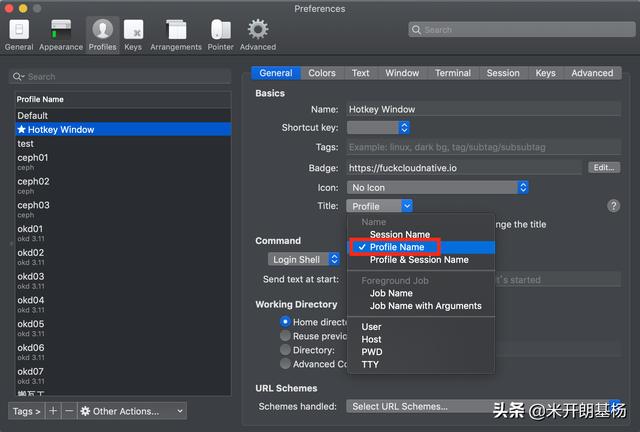The width and height of the screenshot is (640, 432).
Task: Click the profile list search field
Action: [120, 76]
